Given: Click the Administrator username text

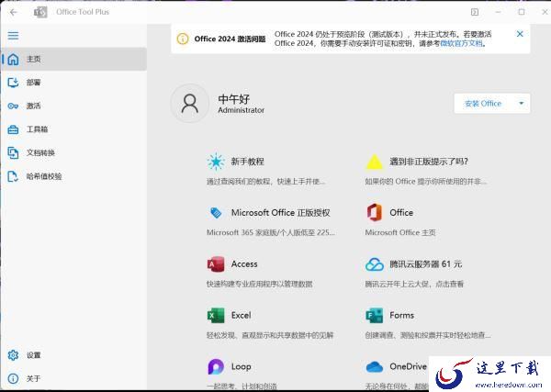Looking at the screenshot, I should click(241, 110).
